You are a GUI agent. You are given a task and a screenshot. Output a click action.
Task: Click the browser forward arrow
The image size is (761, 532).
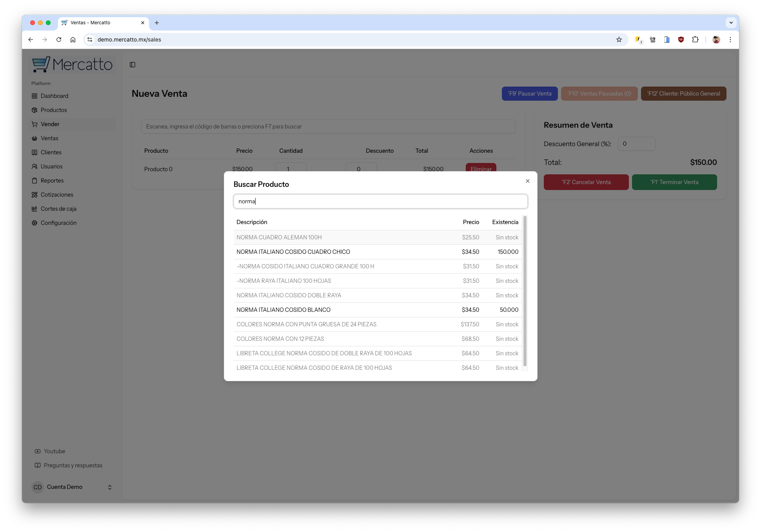[45, 40]
